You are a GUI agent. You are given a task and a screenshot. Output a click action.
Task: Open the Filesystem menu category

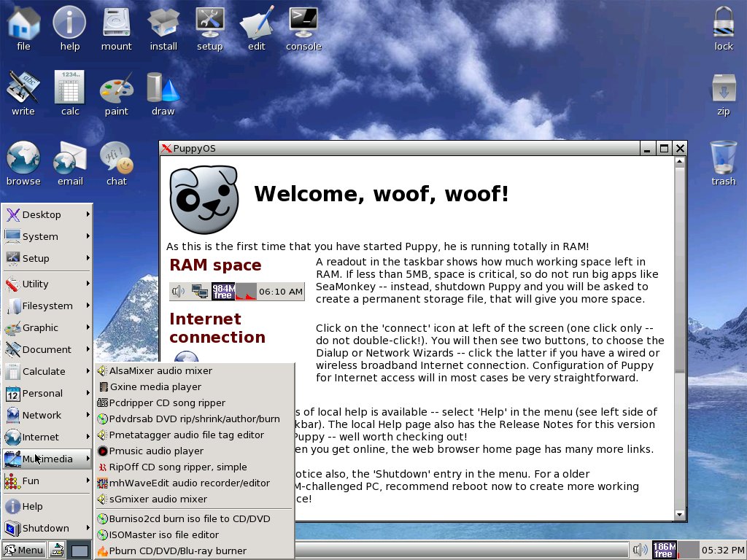47,306
